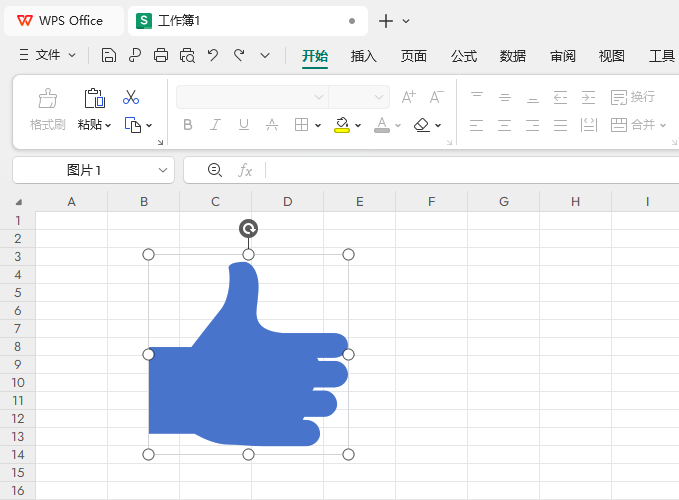Open the Merge (合并) dropdown arrow
The height and width of the screenshot is (500, 679).
point(663,126)
